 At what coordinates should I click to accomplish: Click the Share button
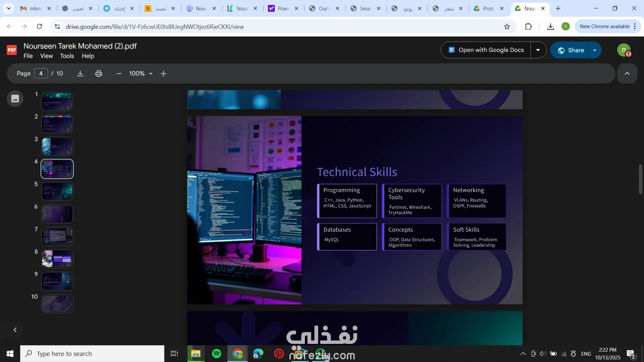click(571, 50)
